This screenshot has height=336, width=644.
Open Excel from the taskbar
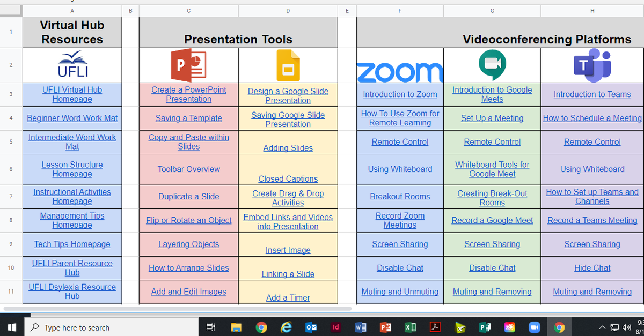[x=409, y=327]
